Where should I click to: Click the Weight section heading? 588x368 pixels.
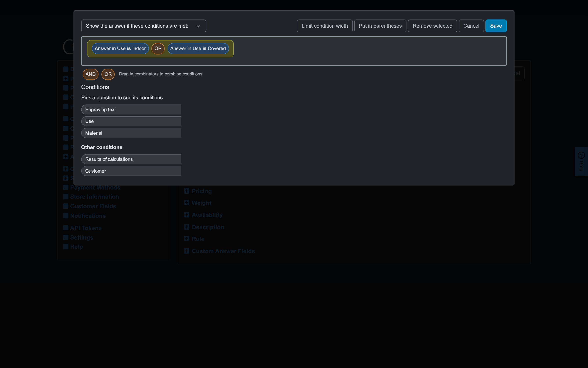(201, 203)
